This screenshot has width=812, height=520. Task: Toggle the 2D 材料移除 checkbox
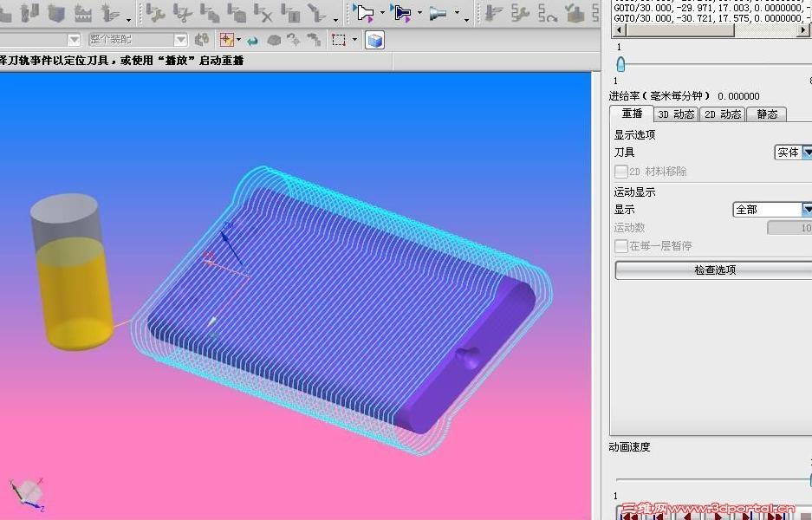[620, 172]
